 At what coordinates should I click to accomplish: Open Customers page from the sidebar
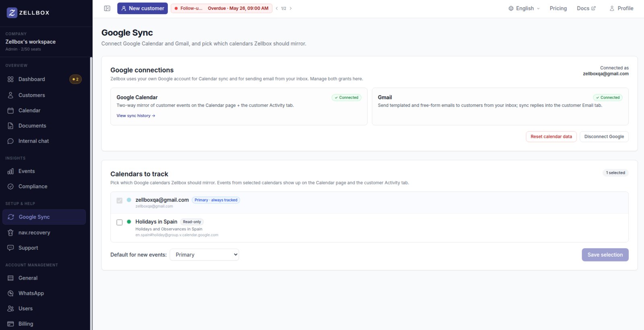(44, 95)
